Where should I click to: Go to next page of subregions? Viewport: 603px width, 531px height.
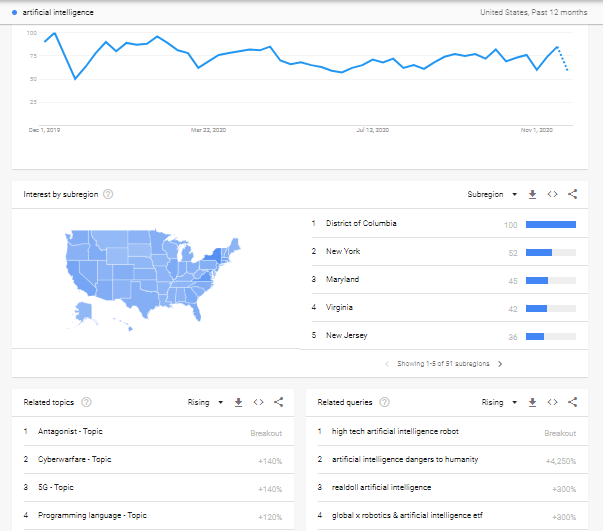tap(500, 364)
